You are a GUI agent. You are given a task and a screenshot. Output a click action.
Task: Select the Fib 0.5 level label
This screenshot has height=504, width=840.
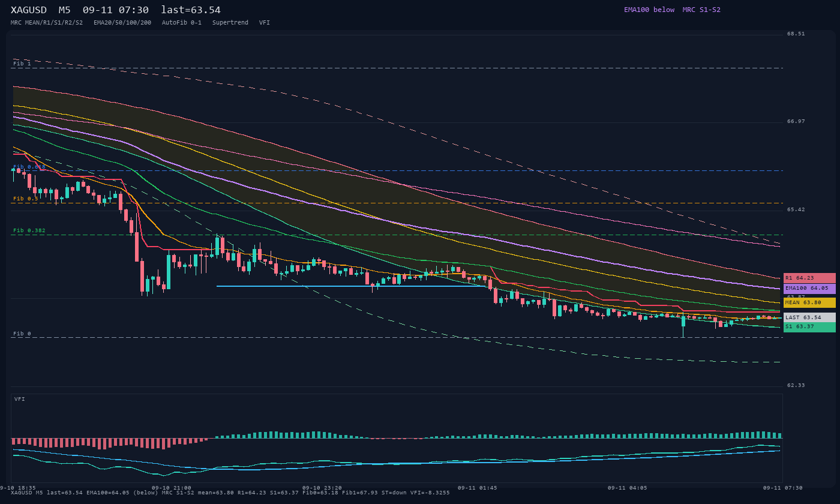pos(26,199)
